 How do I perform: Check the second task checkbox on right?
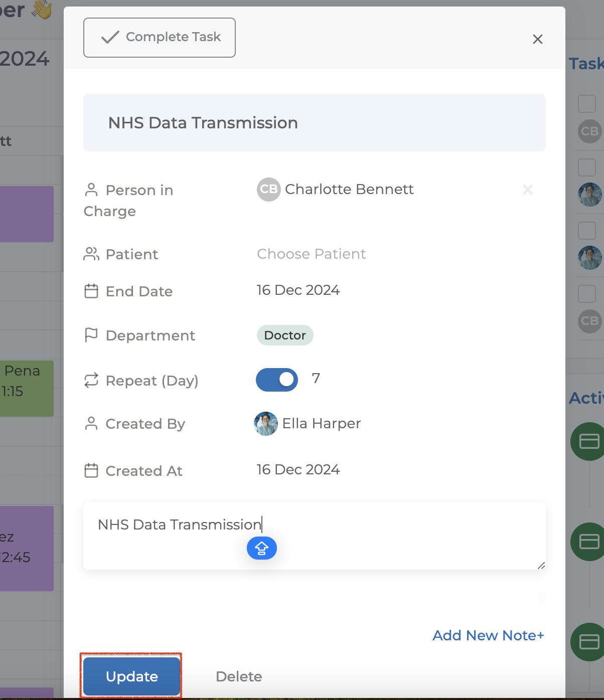pyautogui.click(x=586, y=167)
